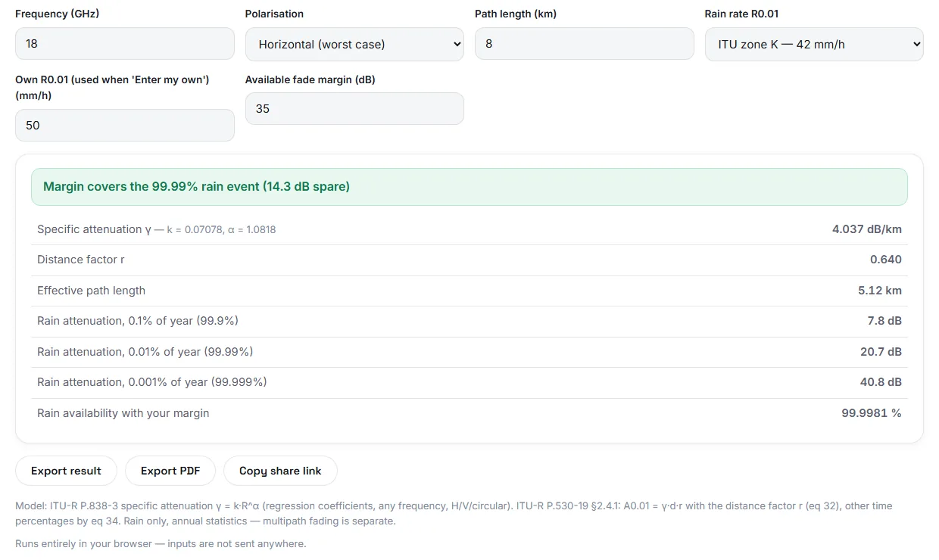The width and height of the screenshot is (939, 560).
Task: Click 'Rain availability with your margin' label
Action: [123, 413]
